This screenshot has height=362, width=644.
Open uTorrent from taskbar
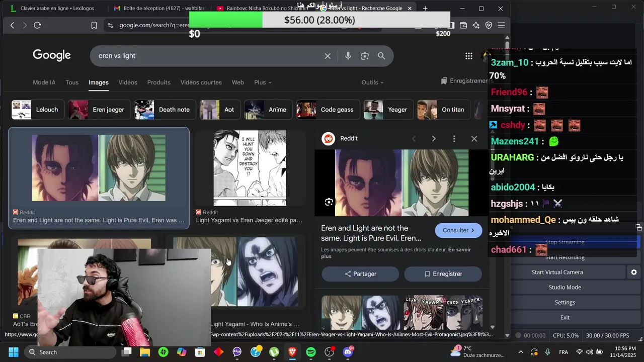tap(274, 352)
